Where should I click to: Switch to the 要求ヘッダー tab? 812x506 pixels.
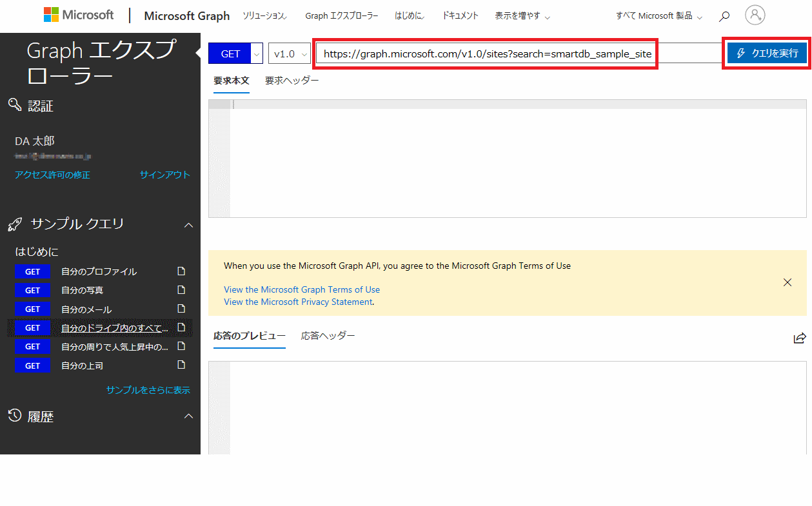coord(292,81)
